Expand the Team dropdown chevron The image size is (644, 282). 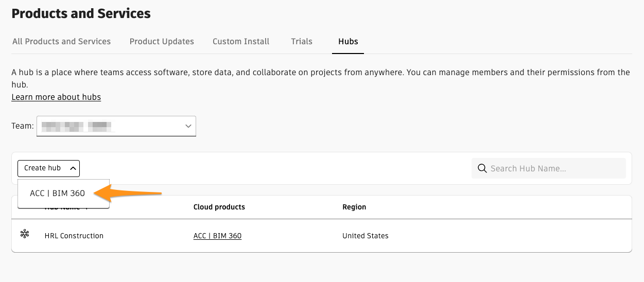(188, 126)
